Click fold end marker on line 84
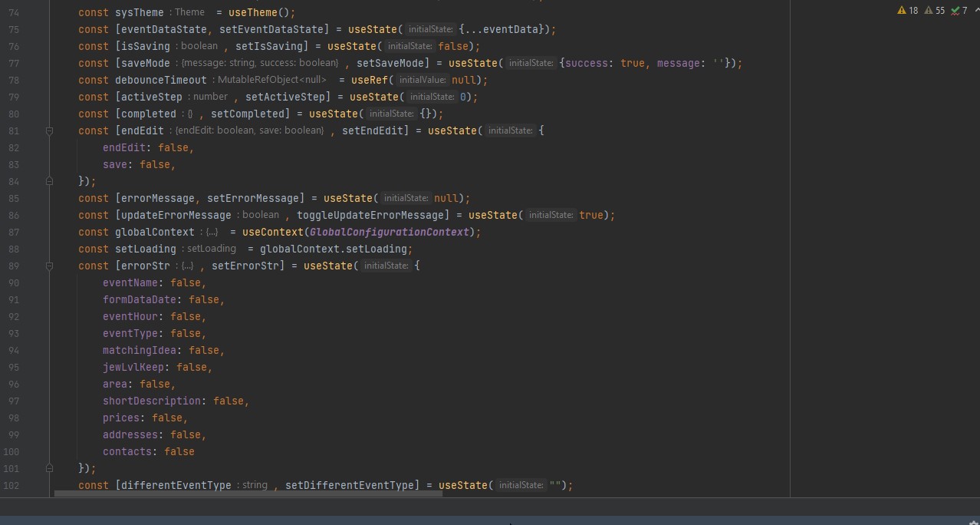 pyautogui.click(x=49, y=181)
